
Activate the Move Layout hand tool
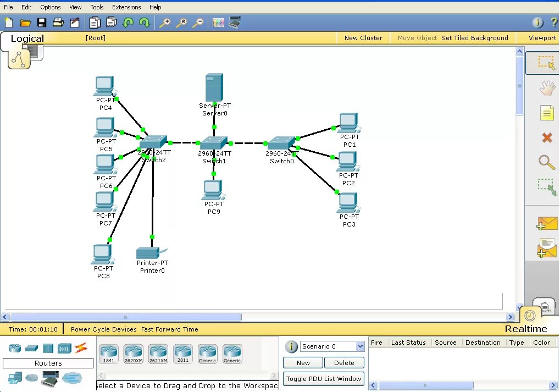pos(546,88)
